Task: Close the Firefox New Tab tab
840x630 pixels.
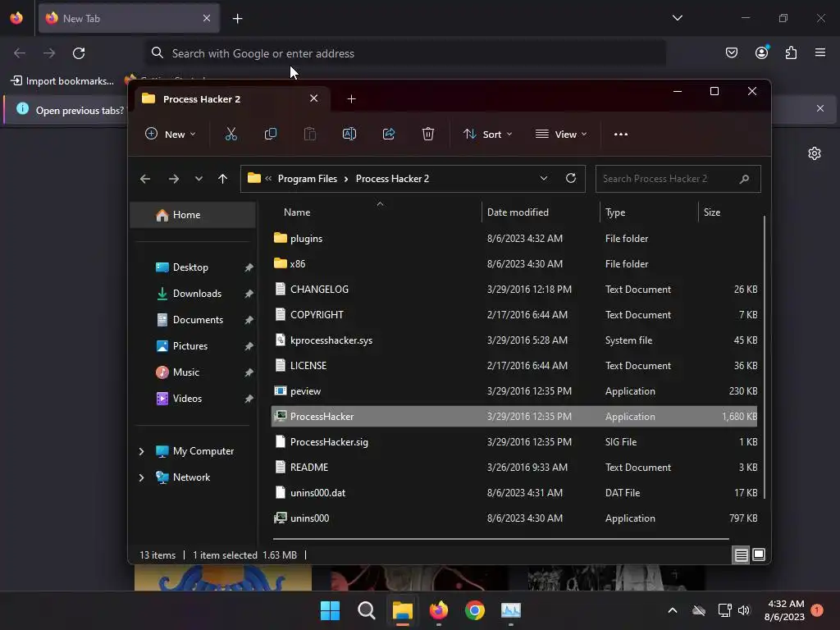Action: [207, 18]
